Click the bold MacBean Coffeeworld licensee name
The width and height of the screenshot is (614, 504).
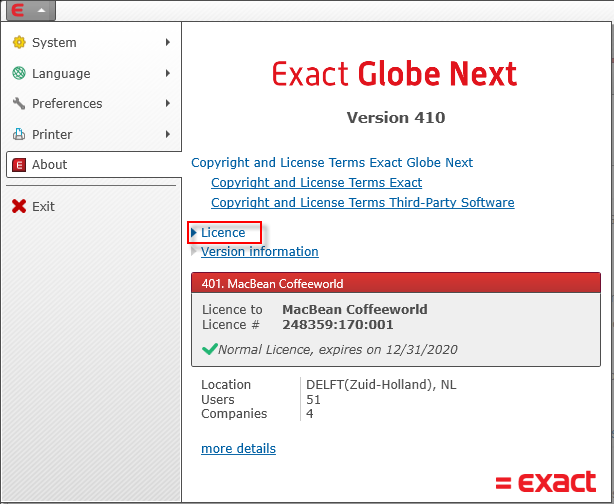pos(355,309)
